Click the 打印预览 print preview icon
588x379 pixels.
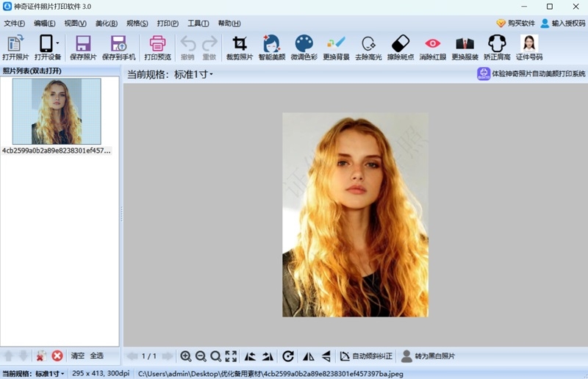click(157, 44)
